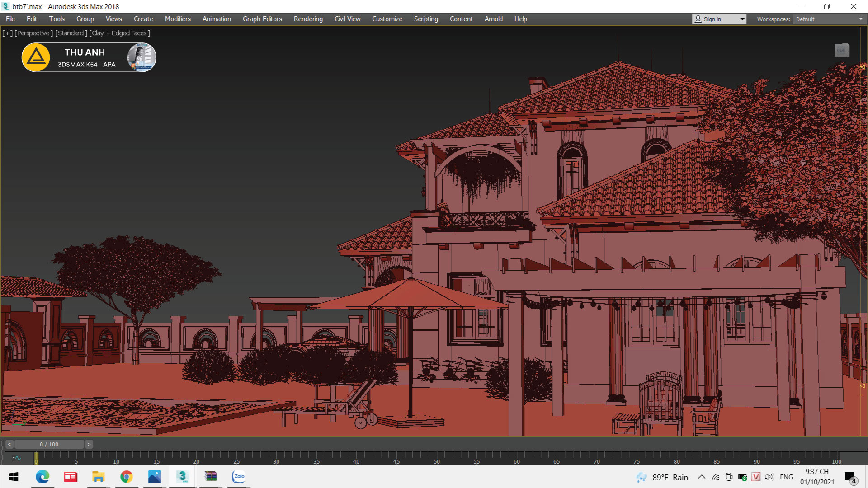Click the Unikey V input method icon
Screen dimensions: 868x488
[756, 477]
